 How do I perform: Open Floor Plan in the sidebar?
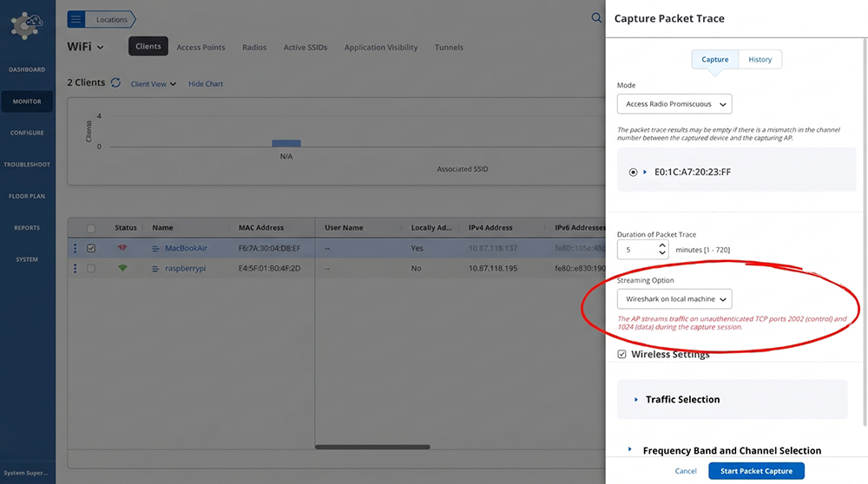27,196
